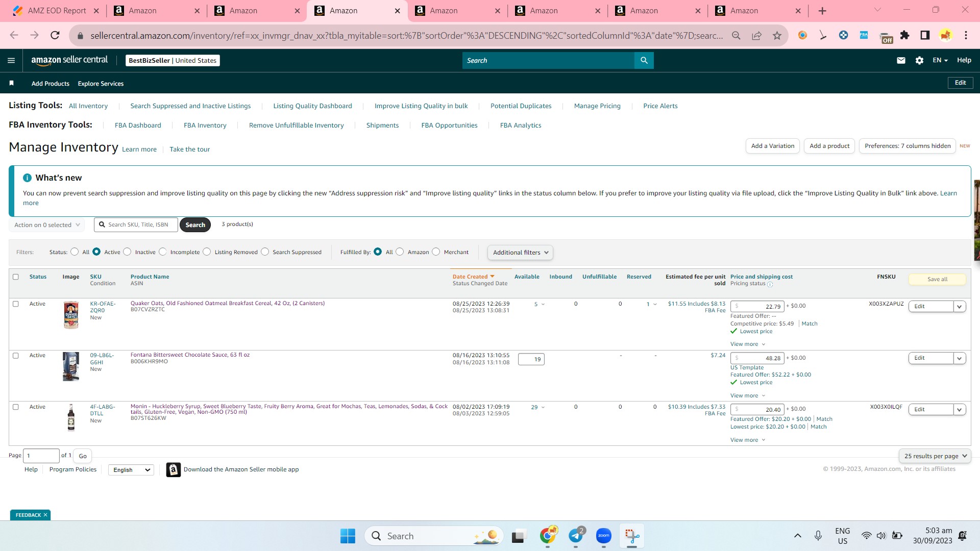Click the Save all button
The height and width of the screenshot is (551, 980).
(x=937, y=280)
